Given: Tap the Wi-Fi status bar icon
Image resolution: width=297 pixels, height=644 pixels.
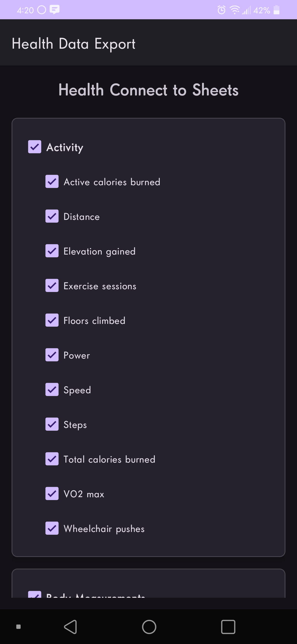Looking at the screenshot, I should (x=235, y=10).
